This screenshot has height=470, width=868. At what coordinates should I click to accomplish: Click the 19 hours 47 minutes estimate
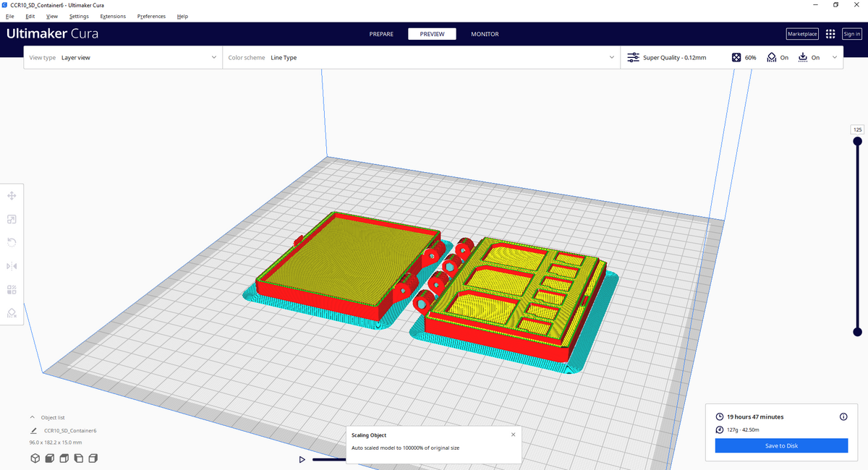pos(755,416)
